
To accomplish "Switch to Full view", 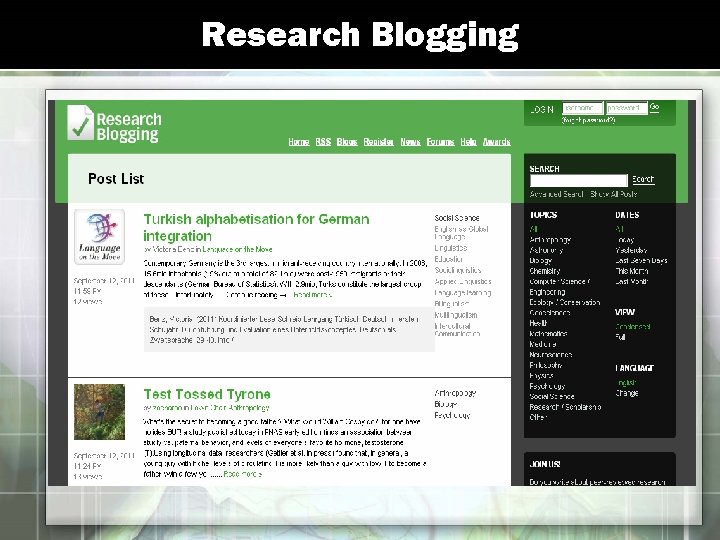I will (620, 337).
